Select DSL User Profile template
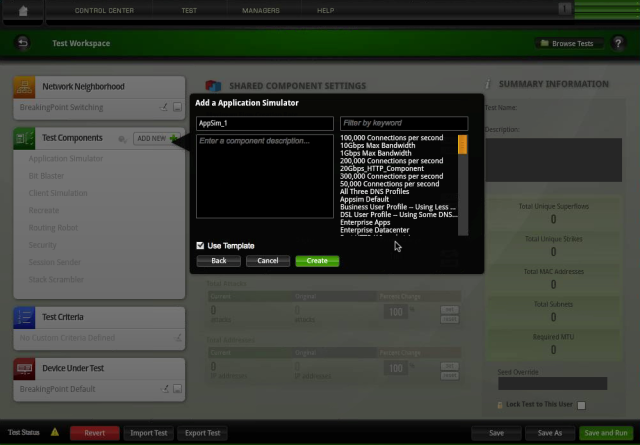This screenshot has height=445, width=640. (398, 215)
